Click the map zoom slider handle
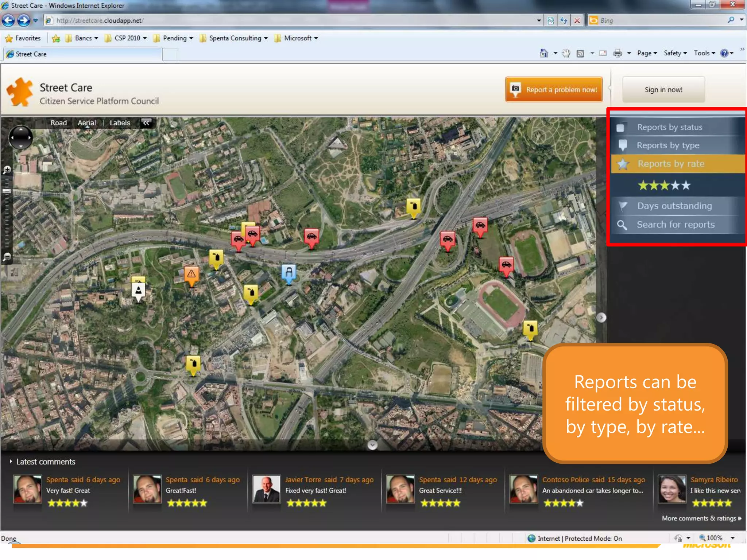 7,191
